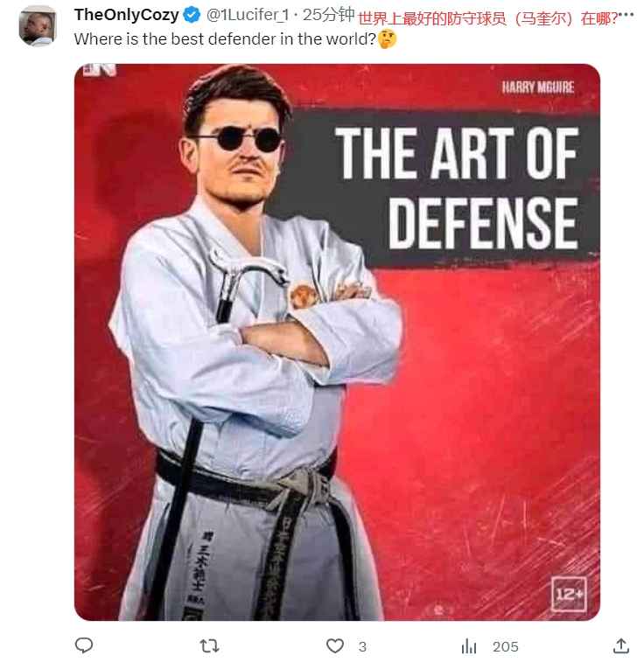This screenshot has width=644, height=669.
Task: Open the retweet options
Action: click(209, 646)
